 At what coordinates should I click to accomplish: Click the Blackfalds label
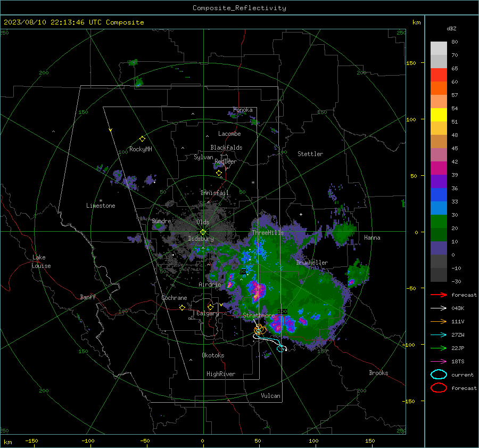click(x=226, y=148)
